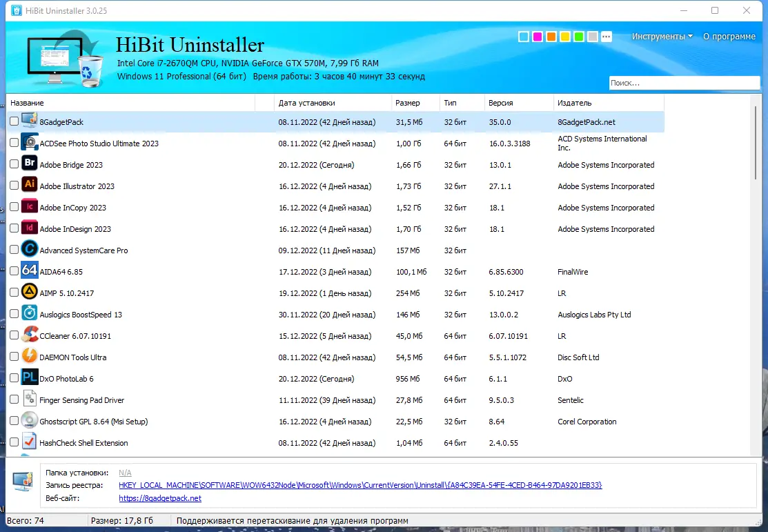Screen dimensions: 768x532
Task: Click the Поиск search field
Action: tap(684, 82)
